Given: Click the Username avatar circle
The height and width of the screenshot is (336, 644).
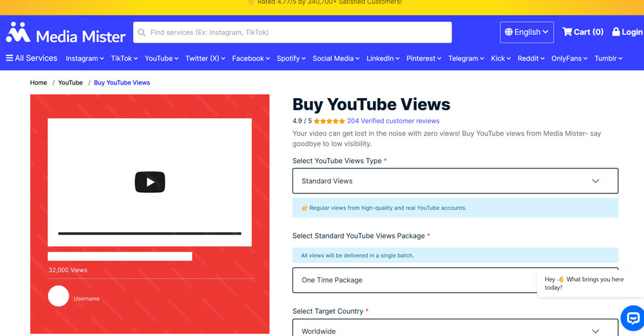Looking at the screenshot, I should tap(59, 296).
